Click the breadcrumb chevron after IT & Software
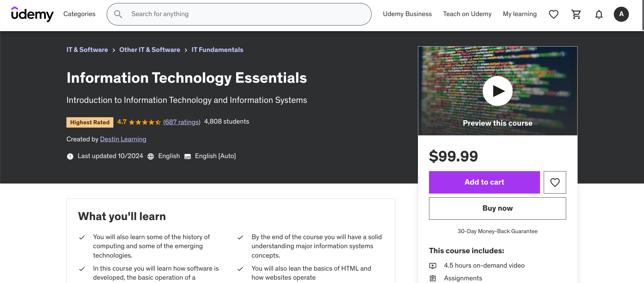Image resolution: width=644 pixels, height=283 pixels. [x=113, y=50]
